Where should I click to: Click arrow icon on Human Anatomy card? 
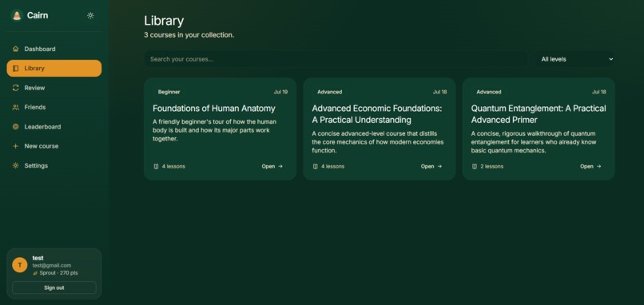280,166
